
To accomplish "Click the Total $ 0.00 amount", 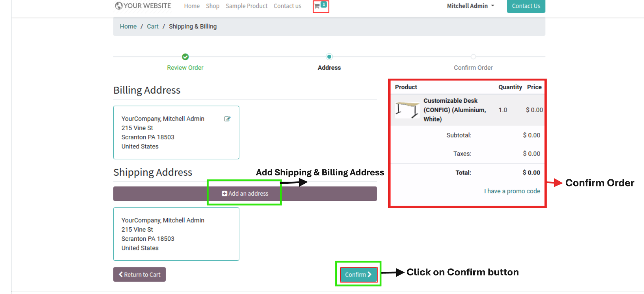I will (x=531, y=173).
